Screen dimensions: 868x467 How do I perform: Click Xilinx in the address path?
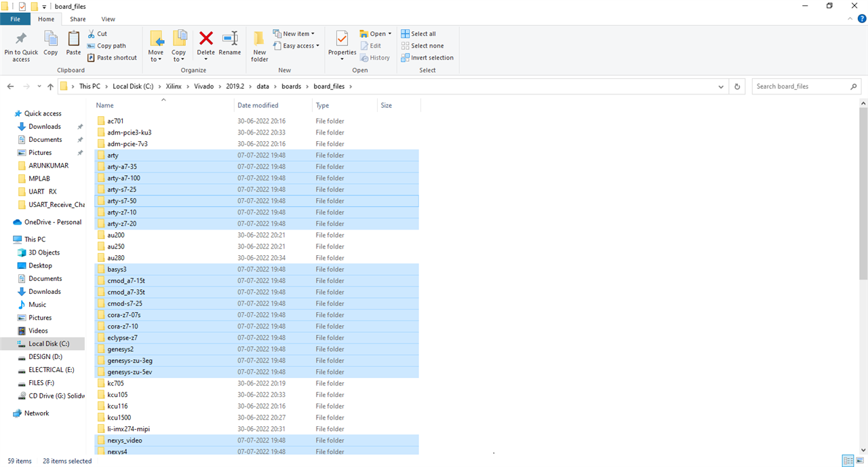(174, 86)
